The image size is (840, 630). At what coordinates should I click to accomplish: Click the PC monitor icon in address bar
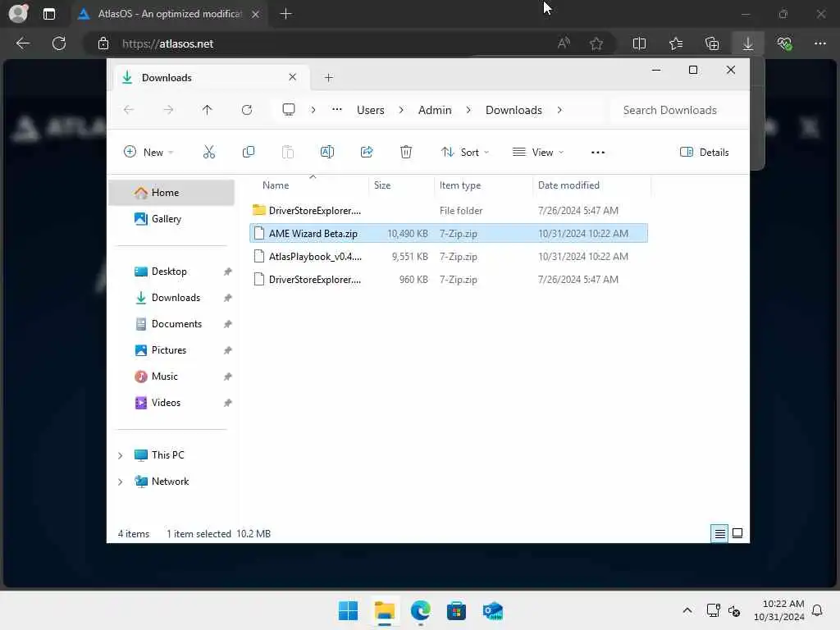289,110
